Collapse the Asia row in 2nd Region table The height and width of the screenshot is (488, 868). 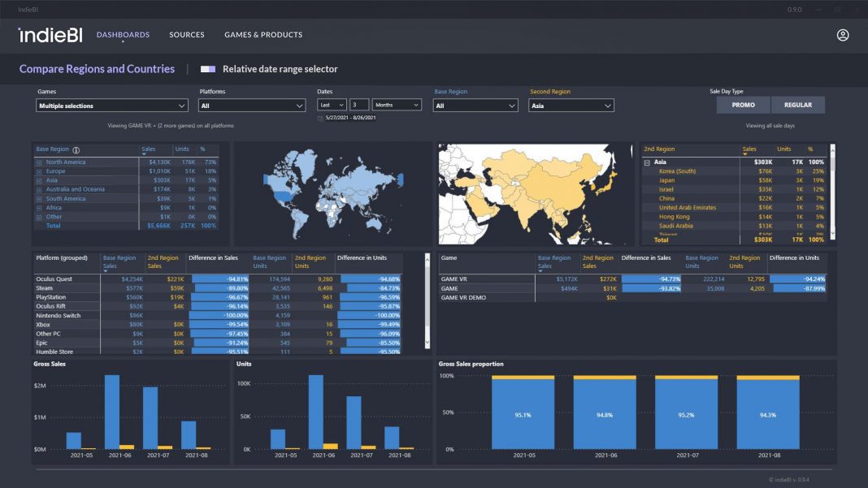[x=647, y=162]
